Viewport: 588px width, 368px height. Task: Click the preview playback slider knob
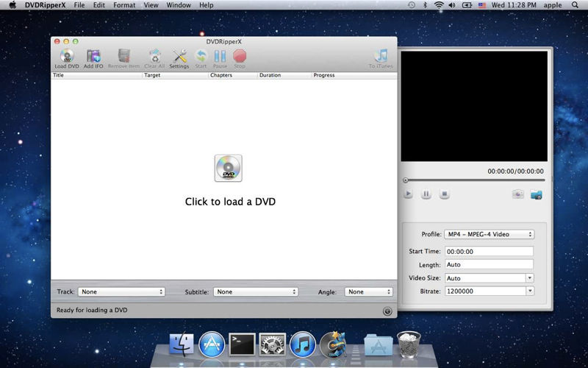(406, 180)
